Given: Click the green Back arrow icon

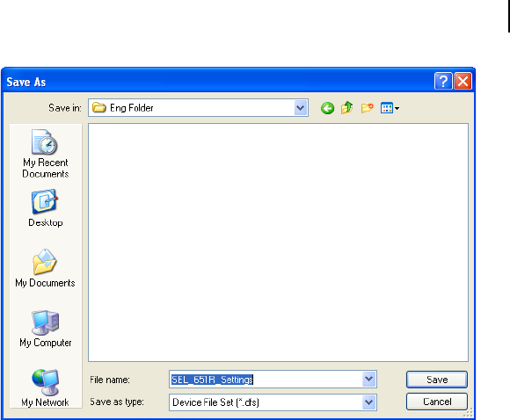Looking at the screenshot, I should pos(327,108).
